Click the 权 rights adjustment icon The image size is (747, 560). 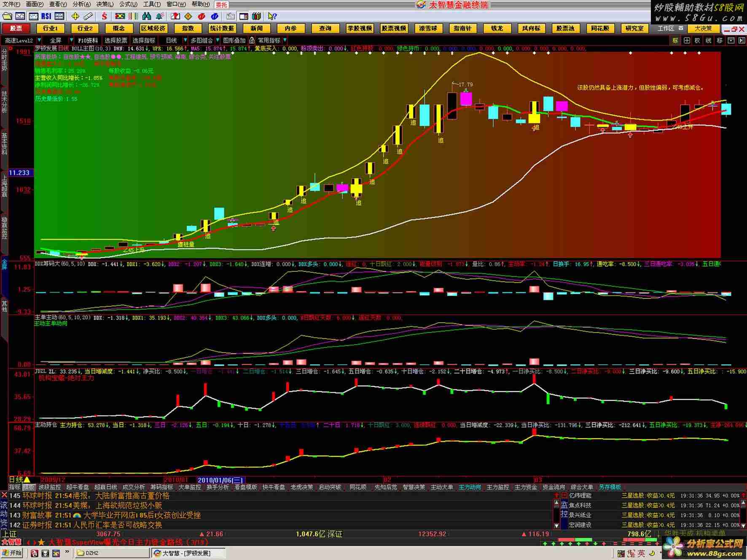point(697,40)
